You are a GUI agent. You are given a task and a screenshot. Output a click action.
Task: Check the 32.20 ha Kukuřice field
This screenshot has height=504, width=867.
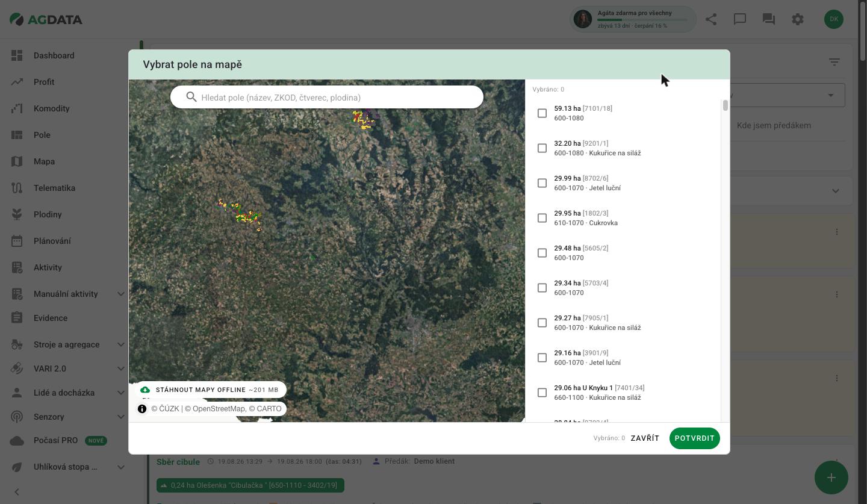[x=542, y=148]
